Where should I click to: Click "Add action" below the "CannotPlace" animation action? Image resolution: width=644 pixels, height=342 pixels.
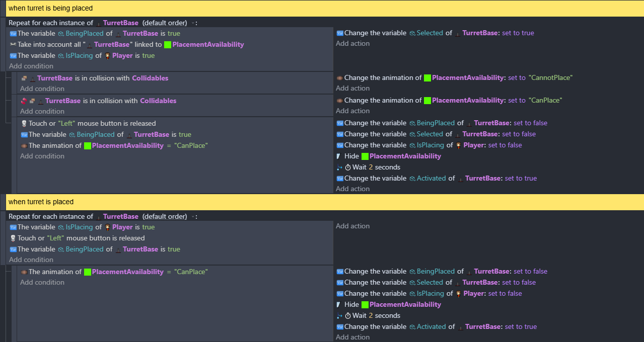(352, 88)
